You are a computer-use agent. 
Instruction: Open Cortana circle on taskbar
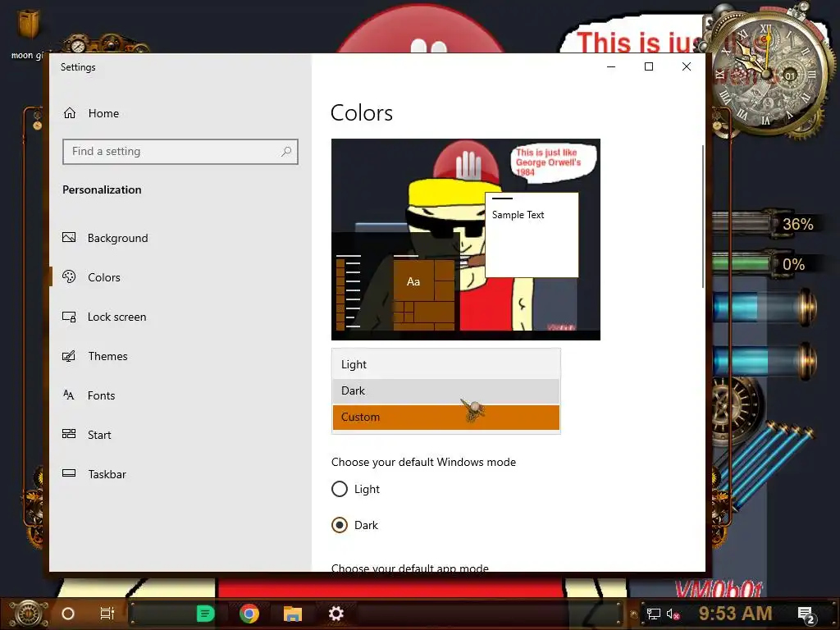pos(68,614)
